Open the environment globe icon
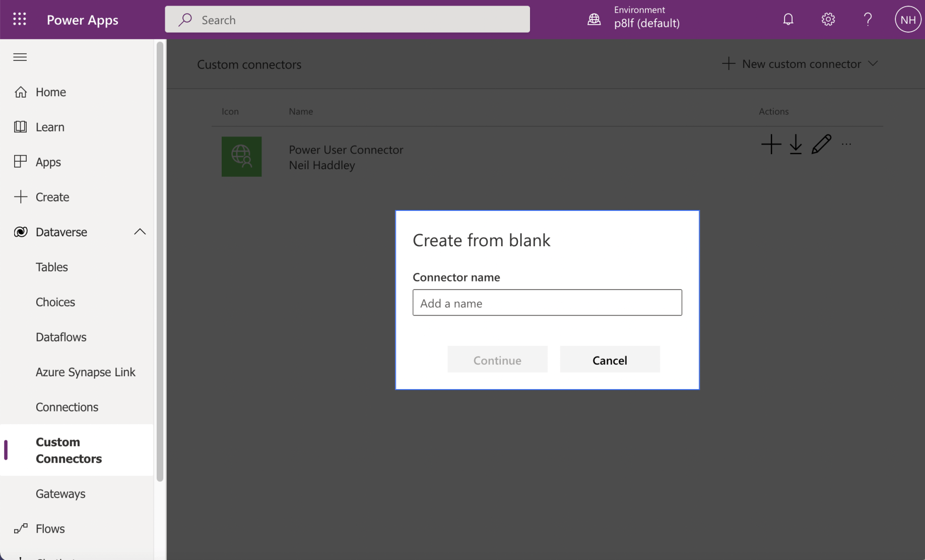This screenshot has width=925, height=560. 594,19
